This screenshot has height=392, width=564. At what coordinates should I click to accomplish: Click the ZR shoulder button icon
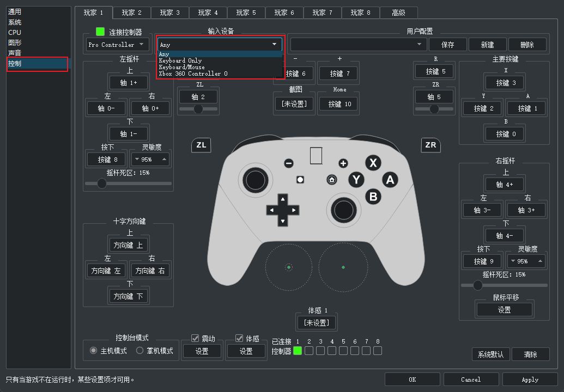click(x=430, y=145)
